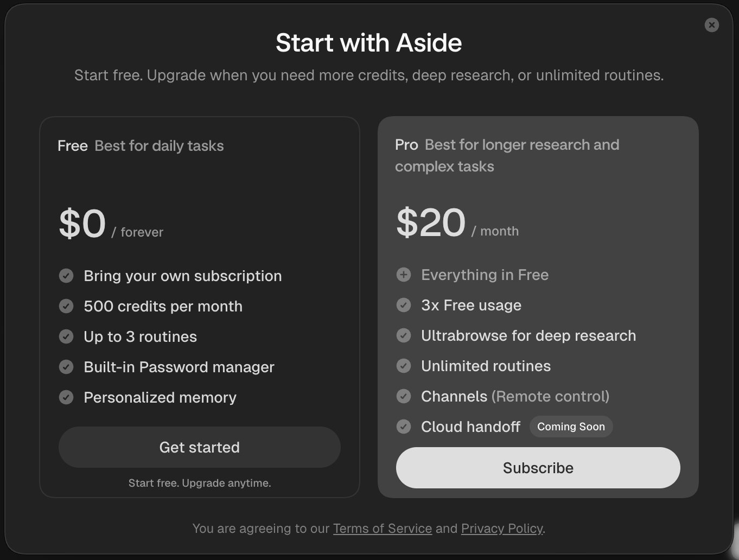
Task: Click the Pro plan heading label
Action: pos(406,145)
